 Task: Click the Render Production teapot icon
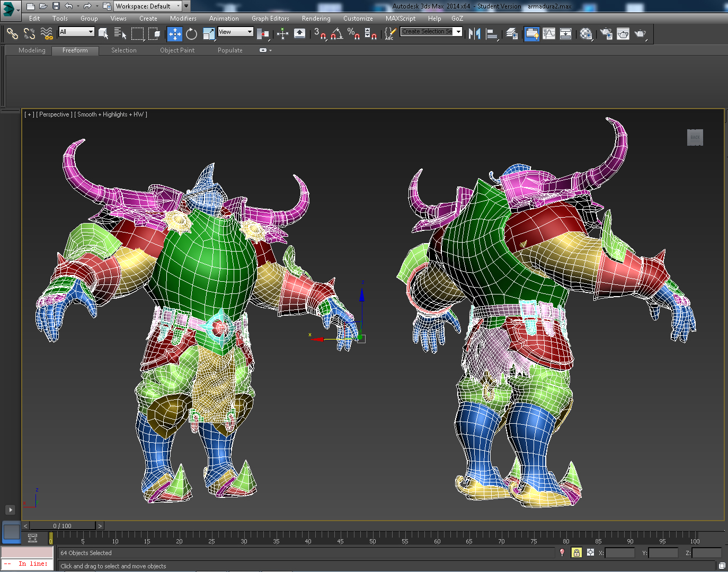(641, 34)
